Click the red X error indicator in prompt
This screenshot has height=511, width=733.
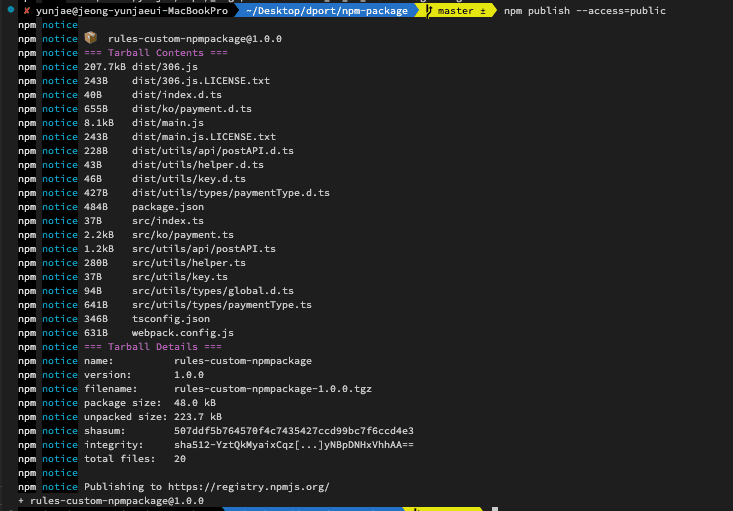pos(26,10)
